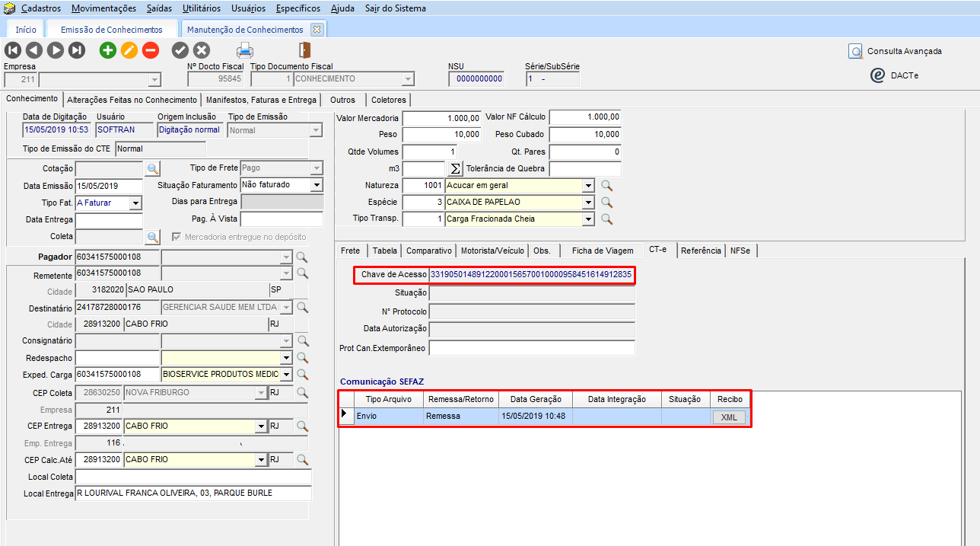Click the exit door icon
Viewport: 980px width, 546px height.
click(304, 50)
